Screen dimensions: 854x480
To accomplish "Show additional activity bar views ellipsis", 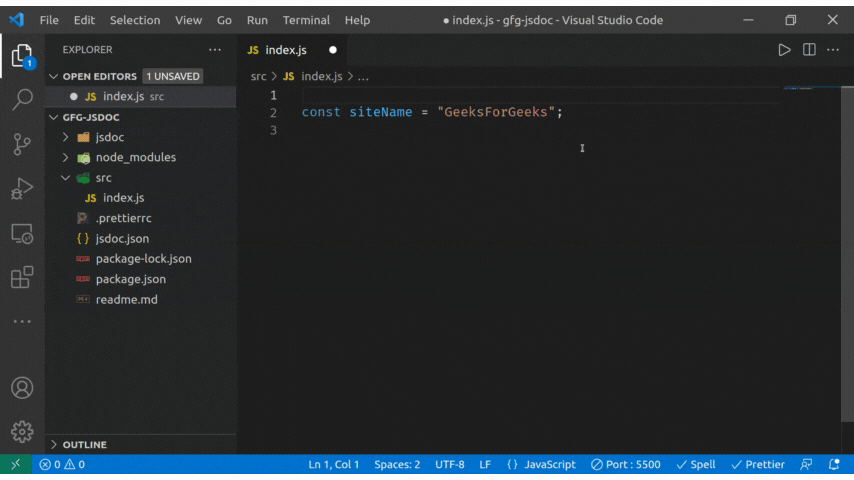I will point(22,321).
